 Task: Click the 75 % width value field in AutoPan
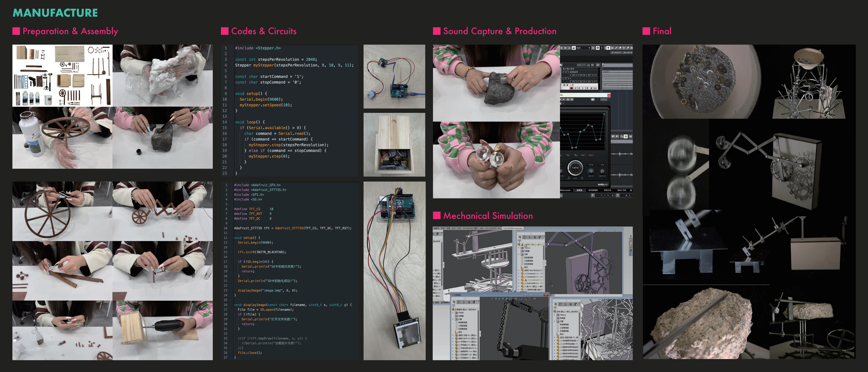[591, 165]
